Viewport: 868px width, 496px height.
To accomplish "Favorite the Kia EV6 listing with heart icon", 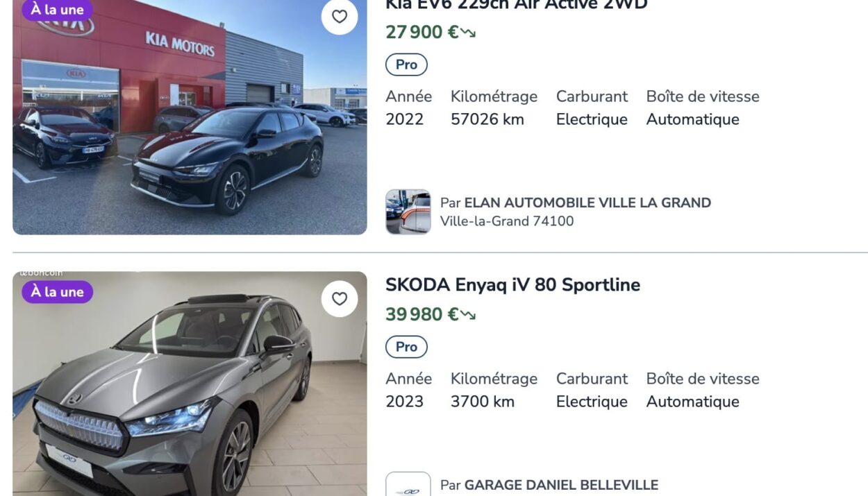I will tap(340, 17).
